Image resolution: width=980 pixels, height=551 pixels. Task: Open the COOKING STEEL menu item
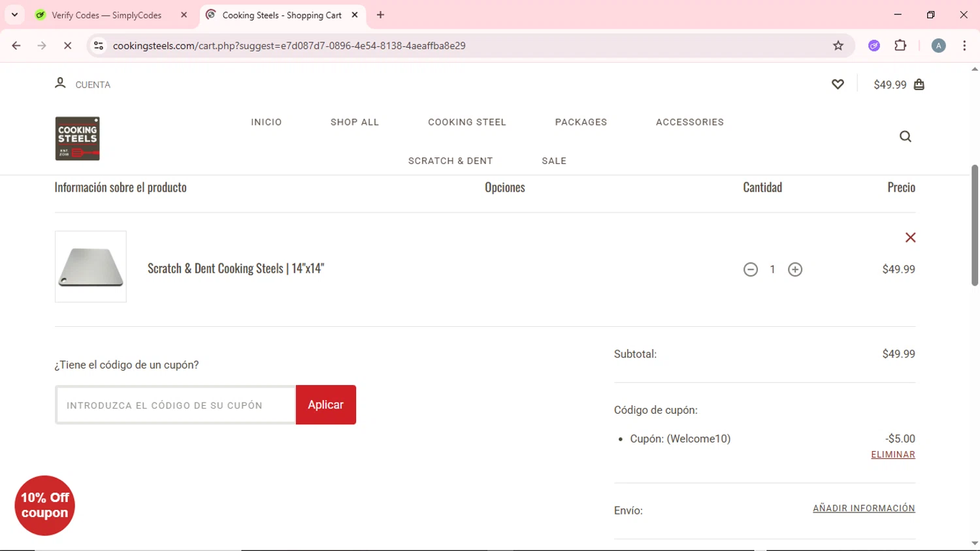tap(467, 122)
